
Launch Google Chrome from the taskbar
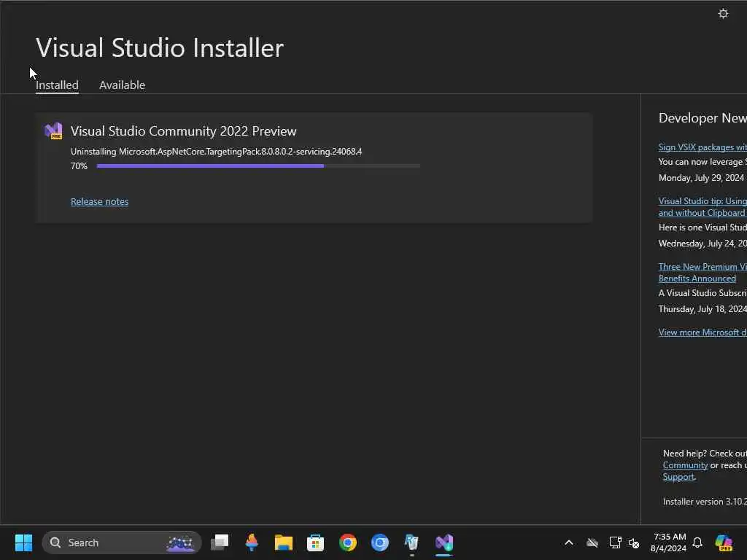[348, 542]
